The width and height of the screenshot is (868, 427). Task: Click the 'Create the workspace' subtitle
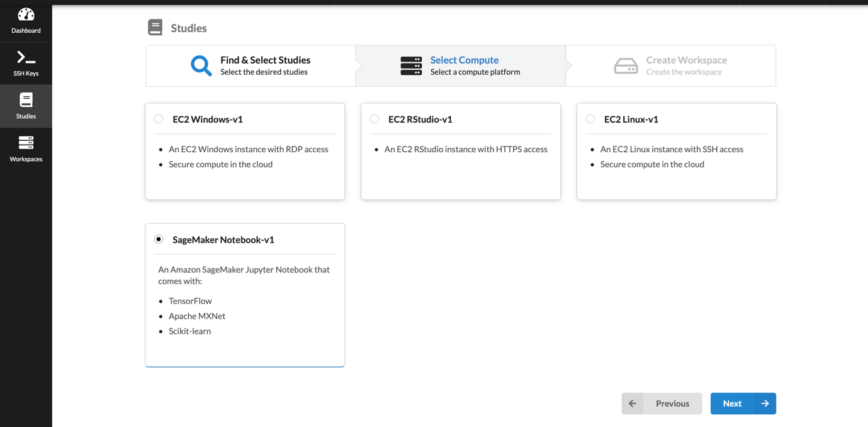click(684, 72)
